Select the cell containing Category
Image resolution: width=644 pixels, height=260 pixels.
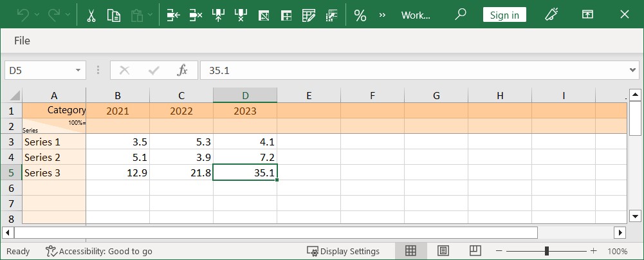coord(54,111)
